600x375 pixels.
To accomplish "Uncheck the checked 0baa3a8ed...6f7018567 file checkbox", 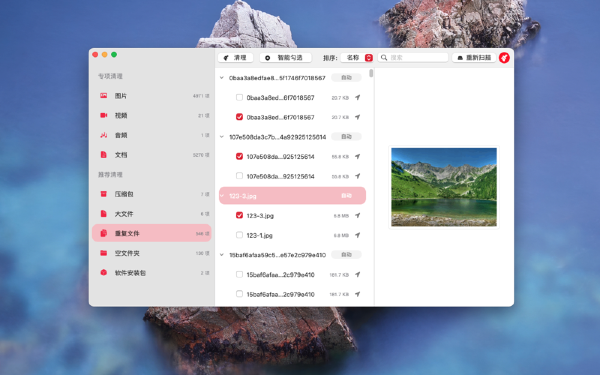I will pyautogui.click(x=239, y=117).
